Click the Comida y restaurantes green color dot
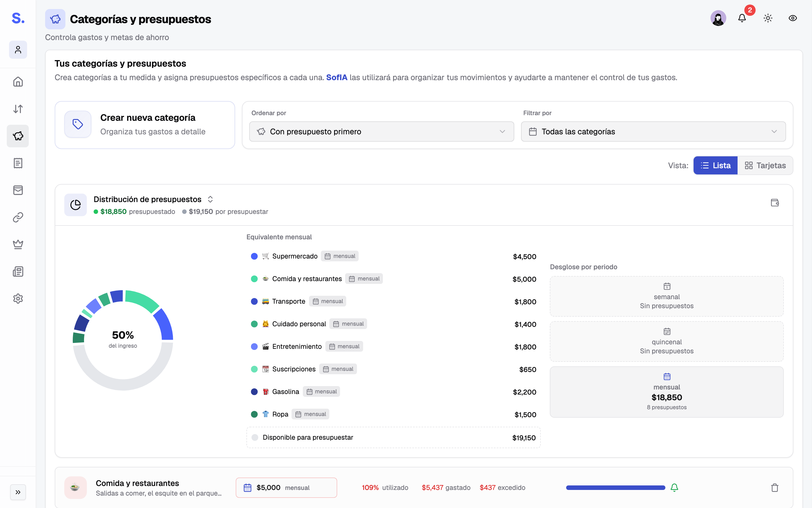 (x=254, y=279)
